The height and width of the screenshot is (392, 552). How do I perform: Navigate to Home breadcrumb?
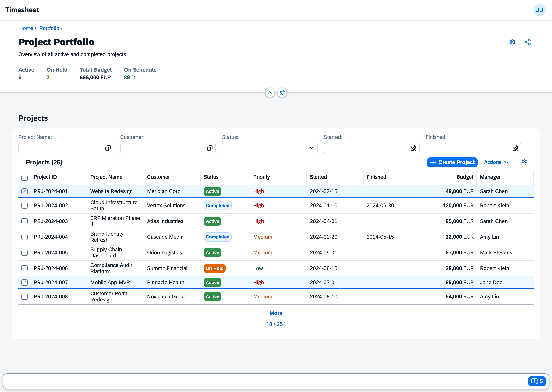26,28
